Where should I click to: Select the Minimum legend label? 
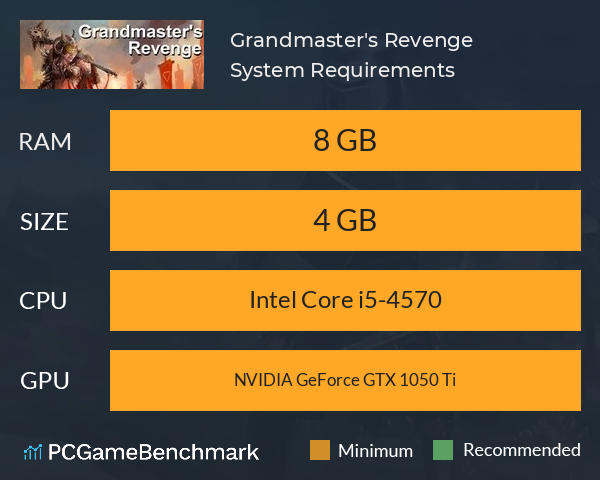[x=375, y=451]
